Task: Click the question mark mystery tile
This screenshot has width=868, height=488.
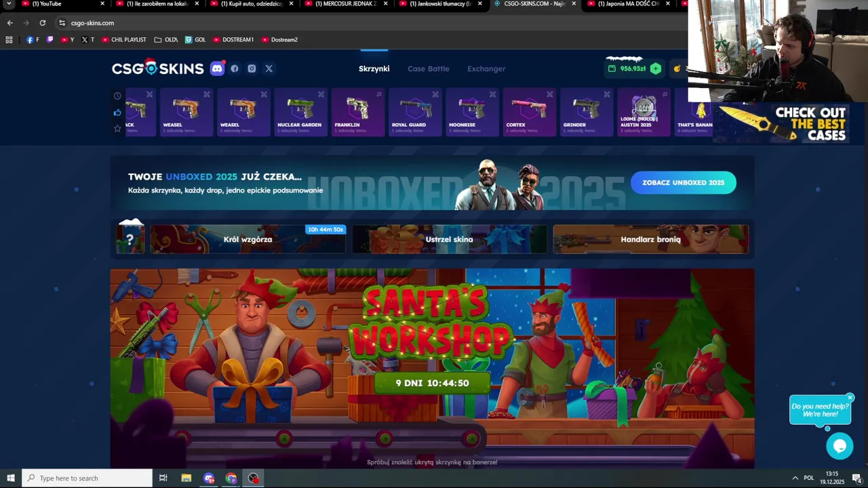Action: (x=130, y=239)
